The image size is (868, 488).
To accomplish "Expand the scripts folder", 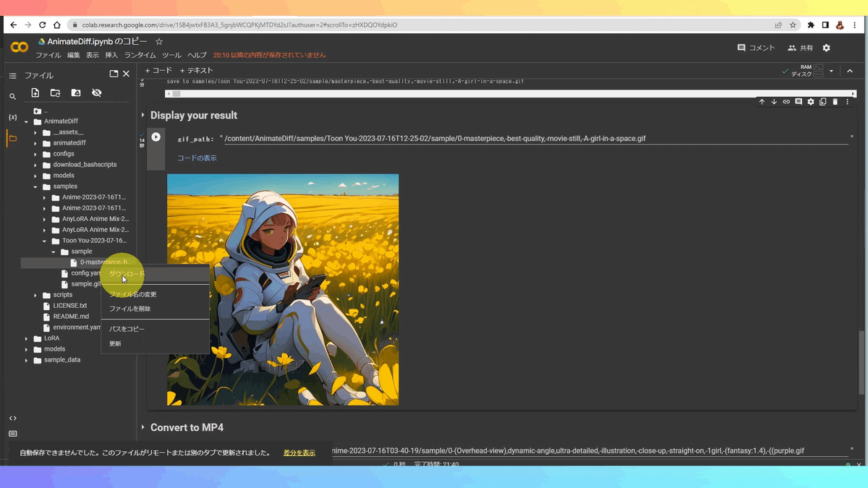I will 36,295.
